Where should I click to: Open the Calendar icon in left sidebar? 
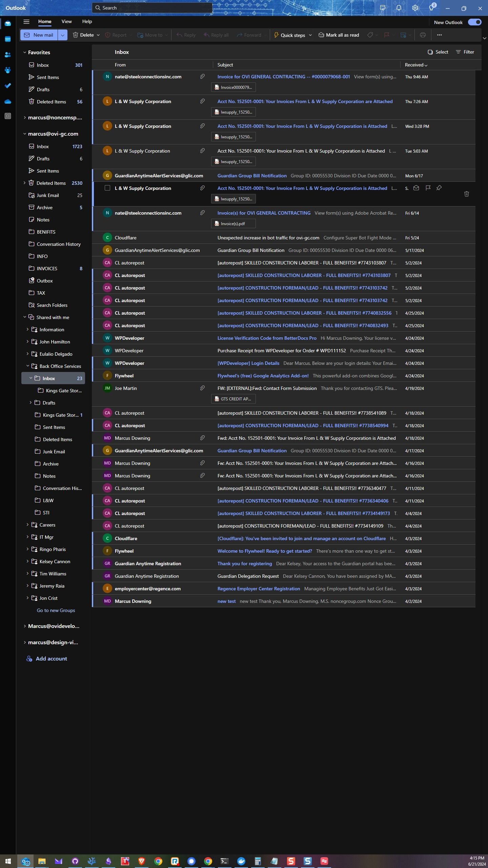[x=8, y=39]
